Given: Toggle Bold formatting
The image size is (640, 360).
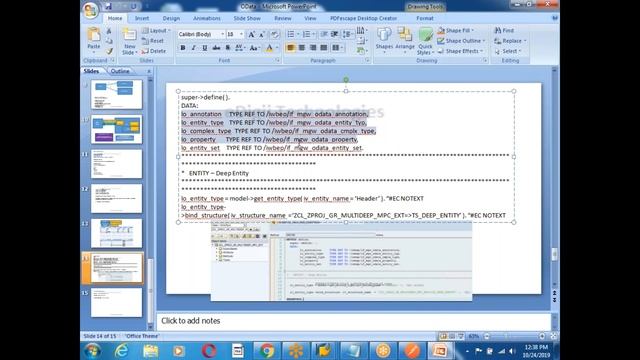Looking at the screenshot, I should point(183,48).
